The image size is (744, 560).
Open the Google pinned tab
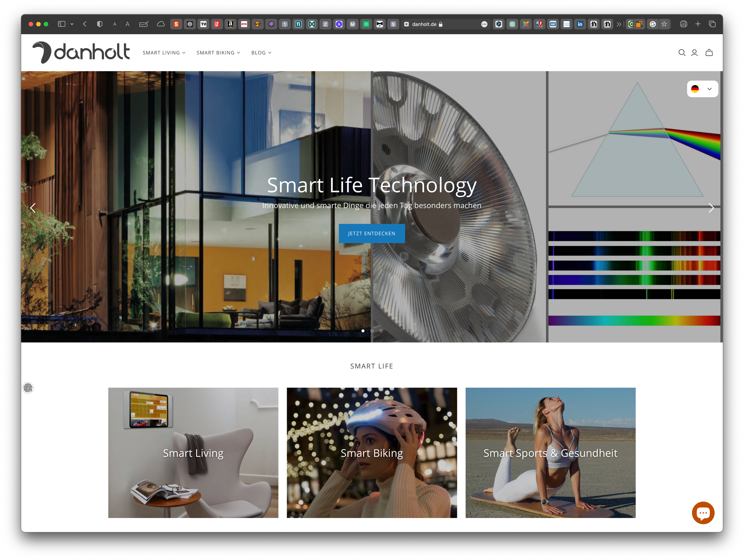652,24
